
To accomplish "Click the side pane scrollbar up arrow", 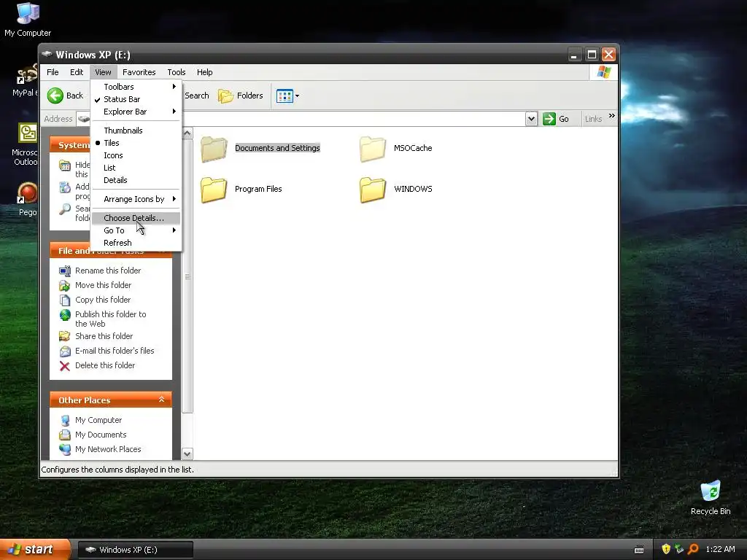I will tap(187, 133).
